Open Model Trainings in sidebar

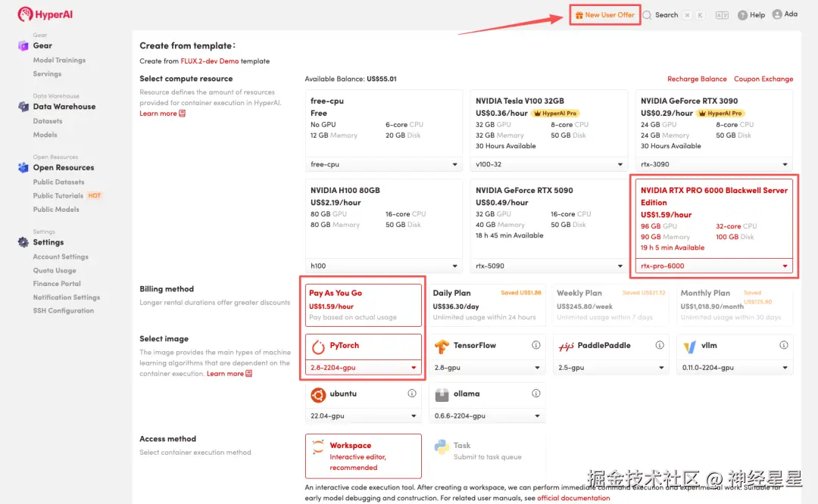click(59, 60)
